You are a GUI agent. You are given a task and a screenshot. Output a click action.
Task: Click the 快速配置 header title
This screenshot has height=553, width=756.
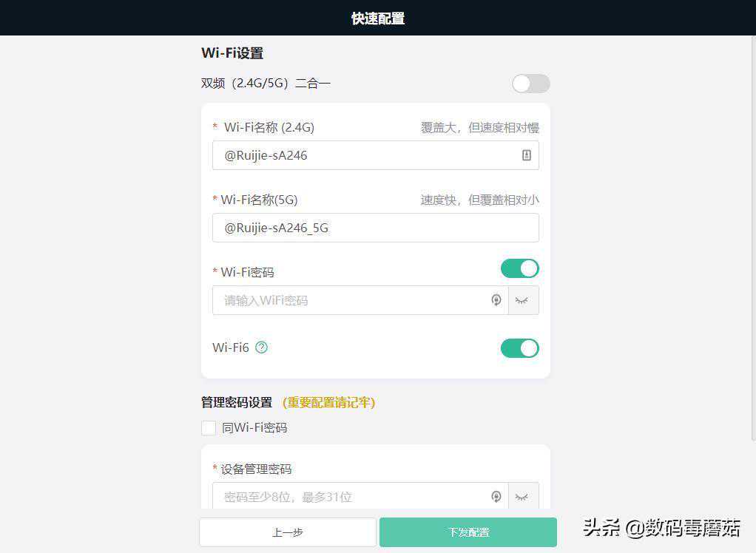click(x=378, y=18)
